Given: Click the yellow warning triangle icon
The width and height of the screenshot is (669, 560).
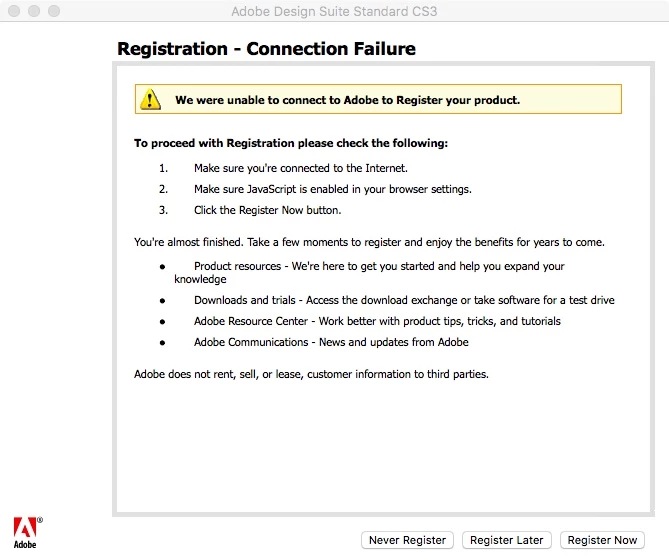Looking at the screenshot, I should tap(150, 99).
